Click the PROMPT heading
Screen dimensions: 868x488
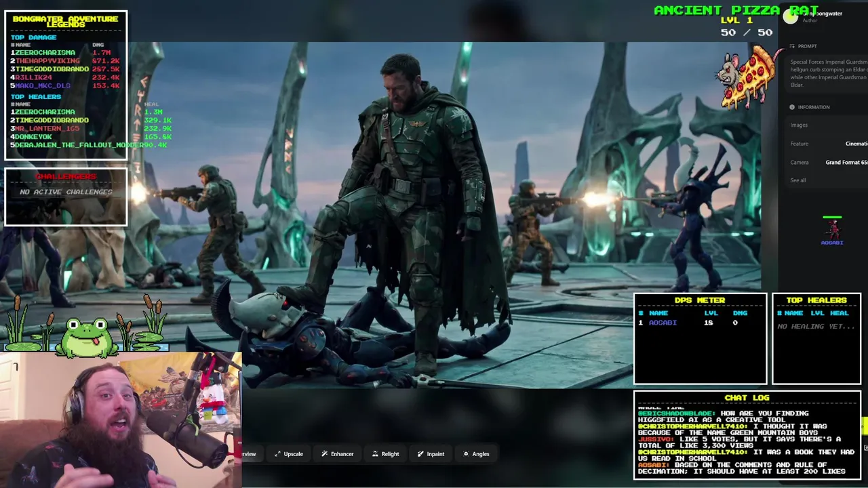[x=807, y=46]
